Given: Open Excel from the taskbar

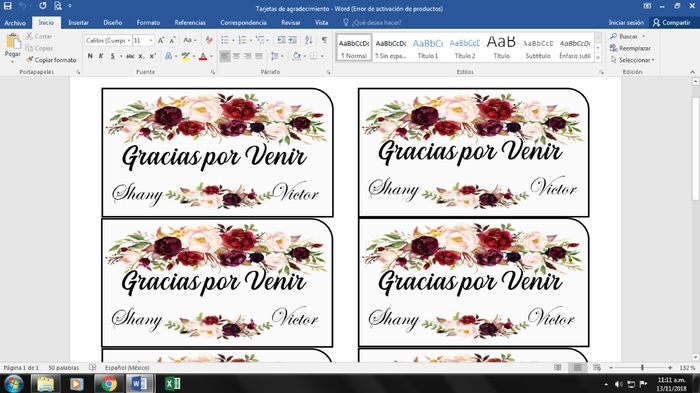Looking at the screenshot, I should (x=172, y=384).
